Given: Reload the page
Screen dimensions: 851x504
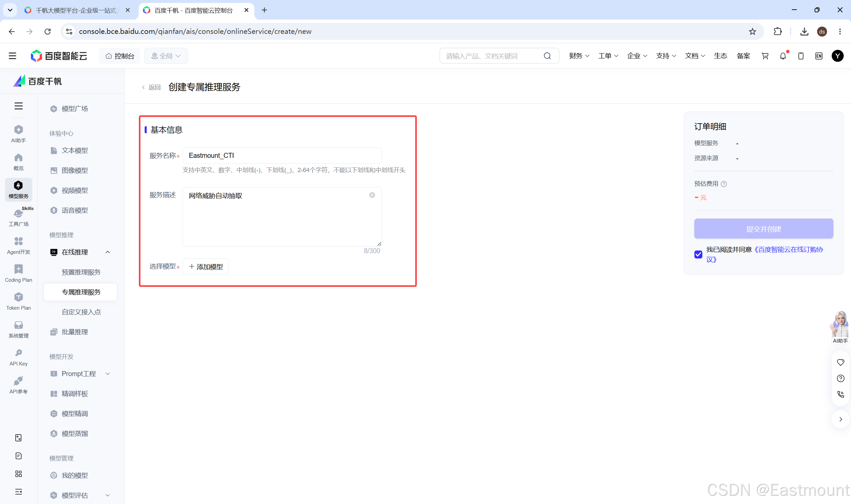Looking at the screenshot, I should tap(48, 31).
